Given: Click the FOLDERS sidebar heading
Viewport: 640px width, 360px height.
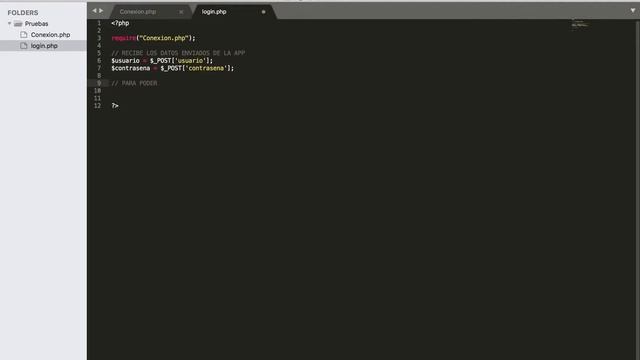Looking at the screenshot, I should tap(23, 13).
